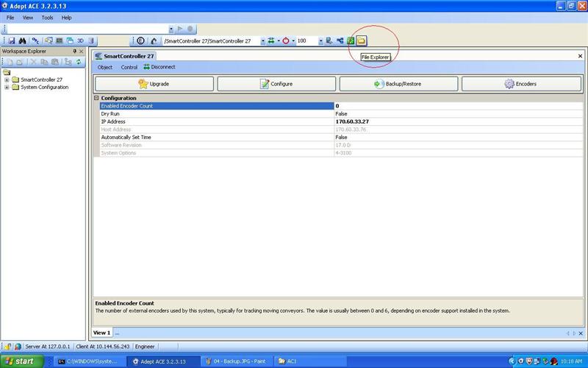Open the Object menu

104,67
